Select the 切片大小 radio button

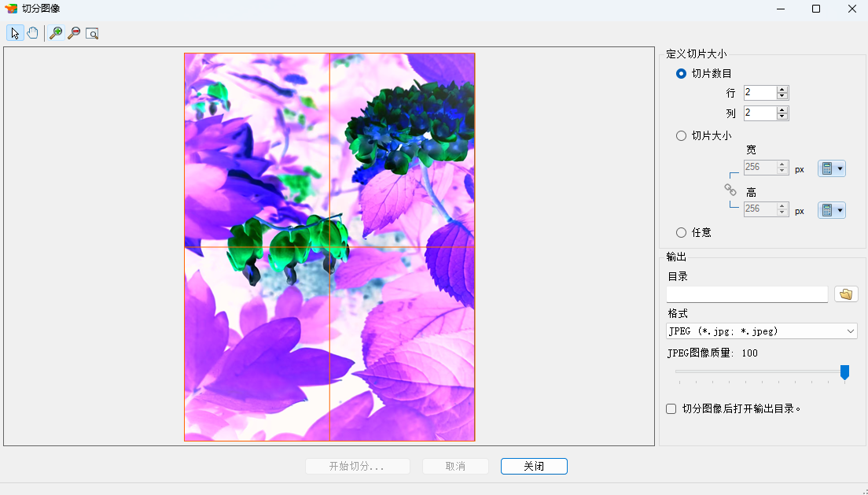point(681,135)
